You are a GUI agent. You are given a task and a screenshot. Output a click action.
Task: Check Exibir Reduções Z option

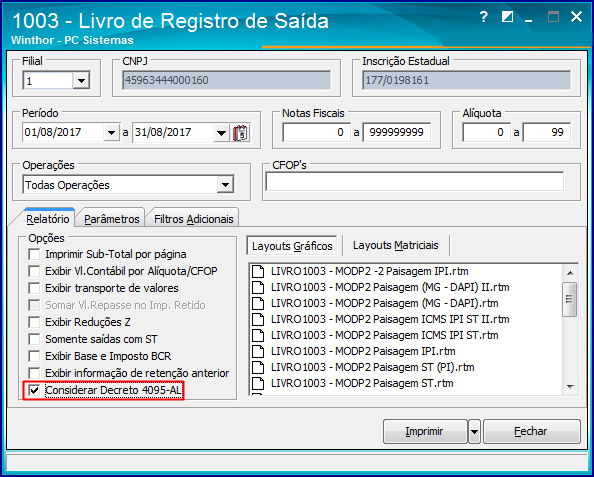point(34,322)
